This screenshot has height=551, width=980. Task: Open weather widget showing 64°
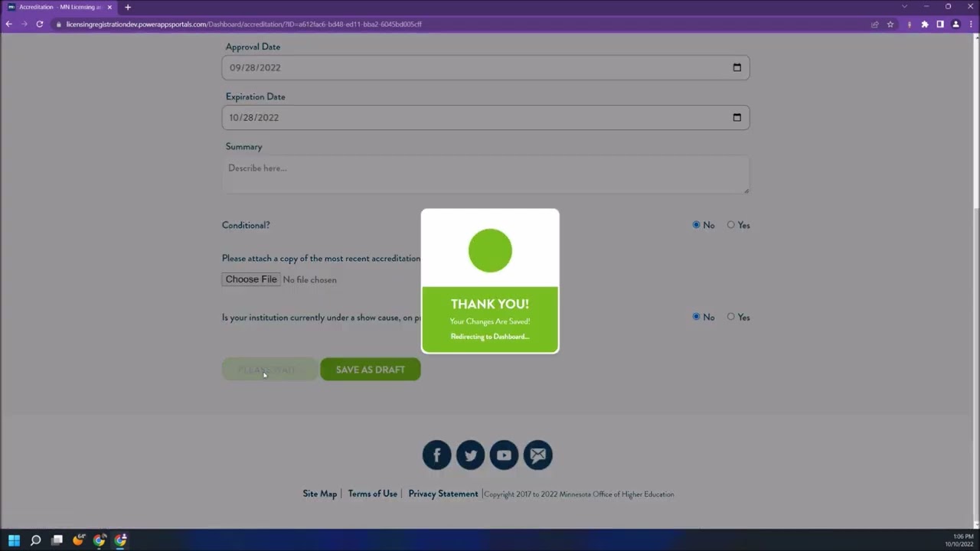78,540
